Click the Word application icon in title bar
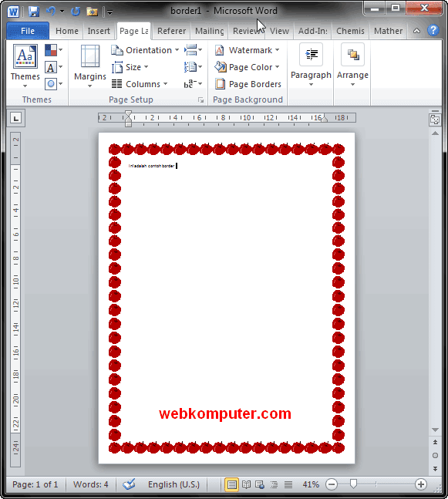Viewport: 448px width, 499px height. [x=13, y=12]
